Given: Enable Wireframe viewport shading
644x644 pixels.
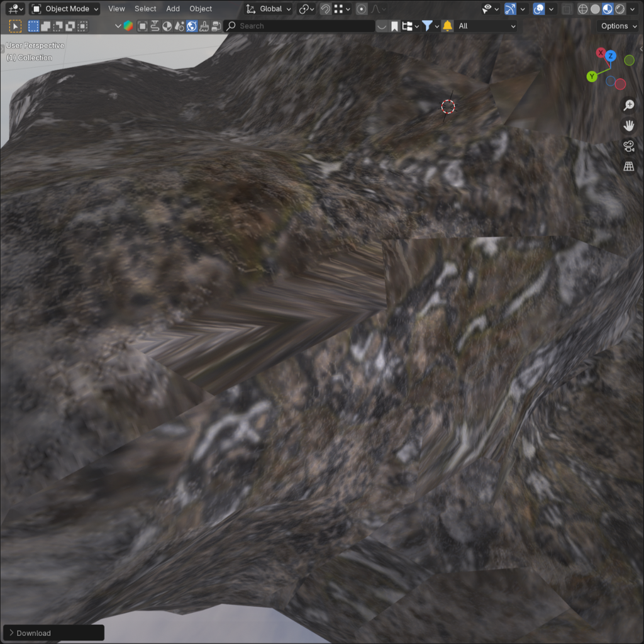Looking at the screenshot, I should (583, 9).
